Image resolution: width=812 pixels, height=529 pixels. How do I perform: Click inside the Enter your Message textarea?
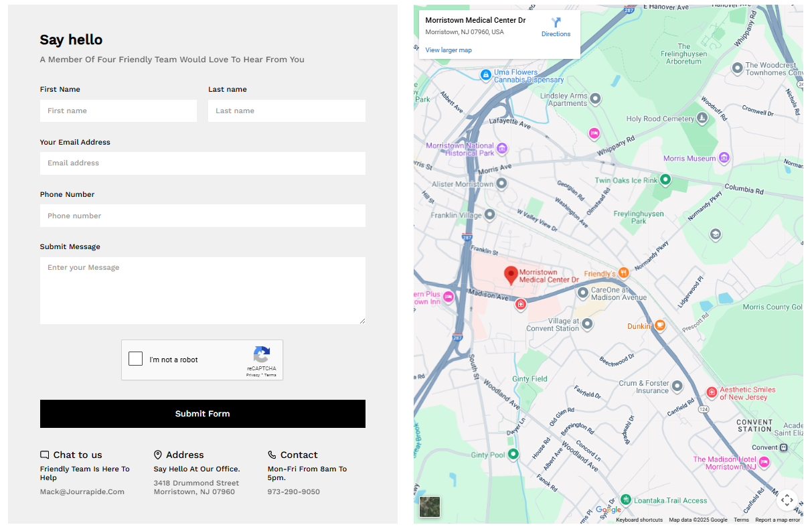[202, 291]
